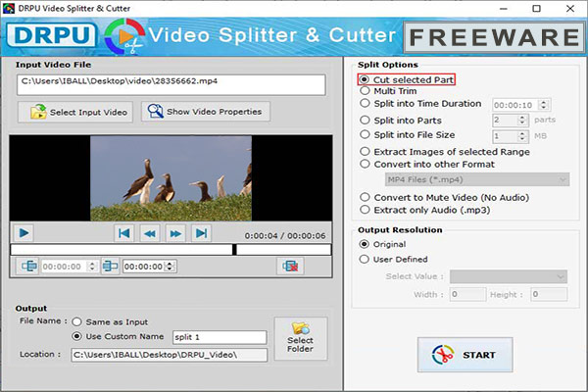Select Split into File Size
Image resolution: width=588 pixels, height=392 pixels.
(408, 134)
